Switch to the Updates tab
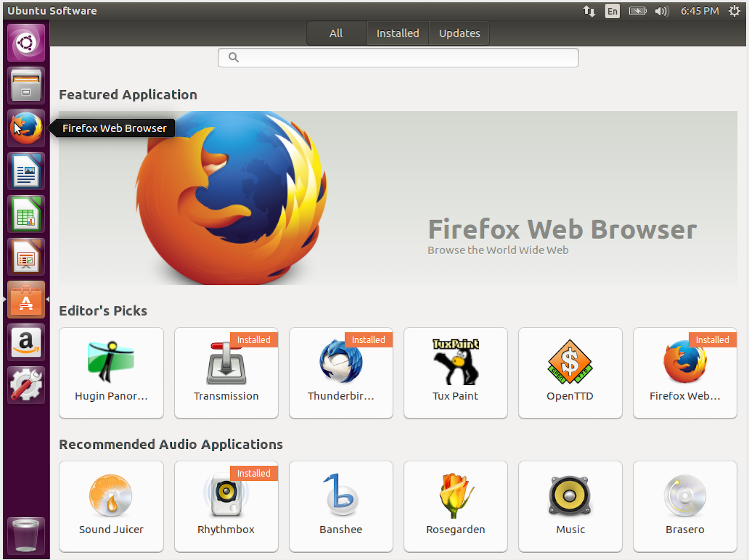This screenshot has height=560, width=749. 459,33
